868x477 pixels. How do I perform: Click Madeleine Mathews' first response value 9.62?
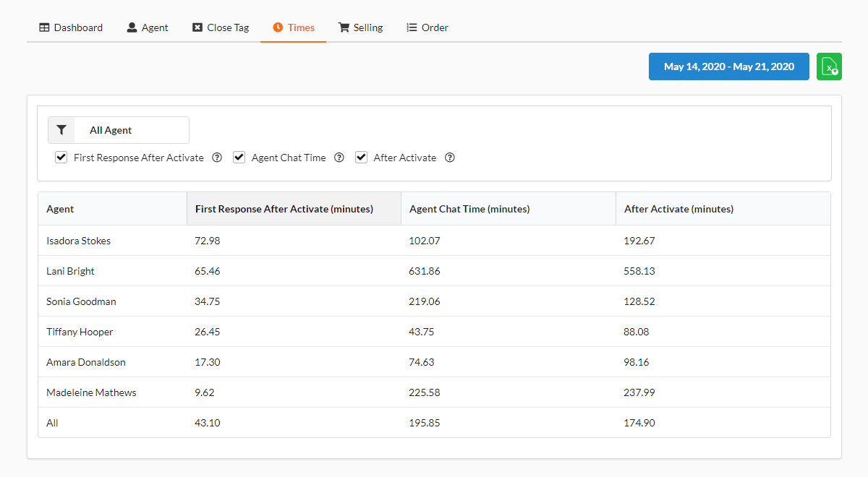(x=205, y=392)
